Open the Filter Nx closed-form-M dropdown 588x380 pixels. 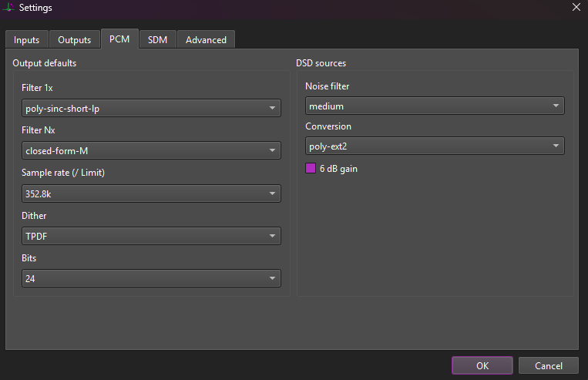click(151, 150)
